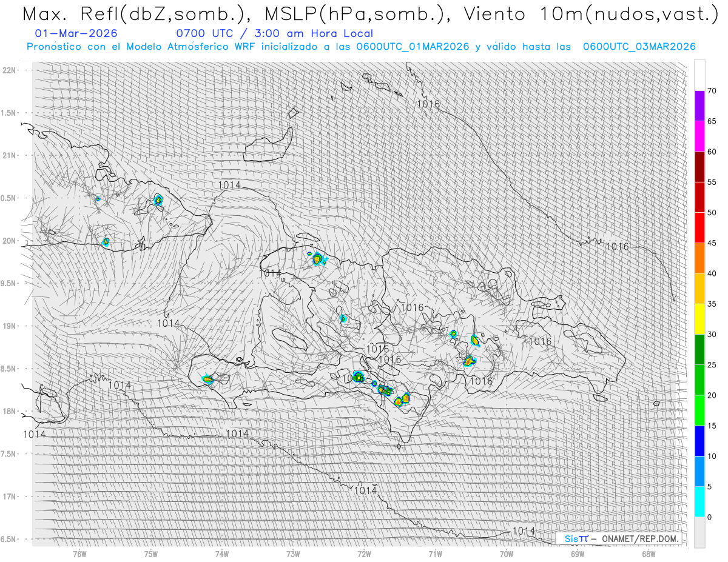Click the "17N" latitude axis label
The image size is (728, 562).
(x=10, y=497)
